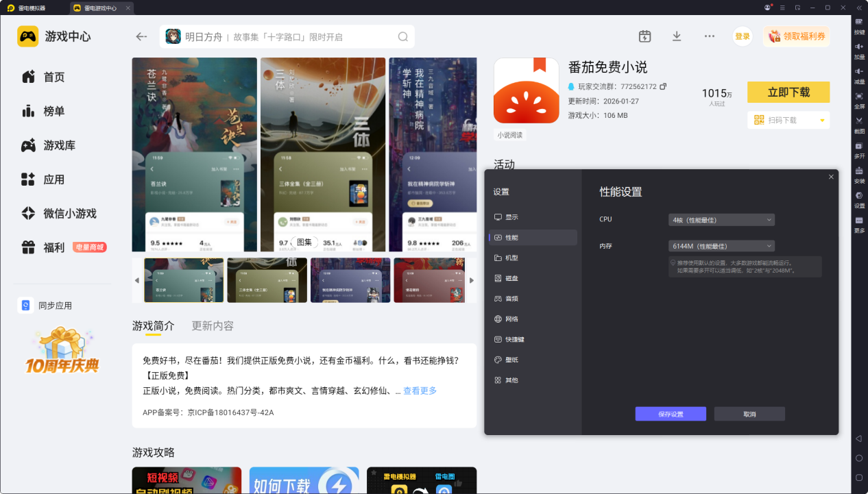The height and width of the screenshot is (494, 868).
Task: Open the hamburger menu in title bar
Action: pyautogui.click(x=782, y=8)
